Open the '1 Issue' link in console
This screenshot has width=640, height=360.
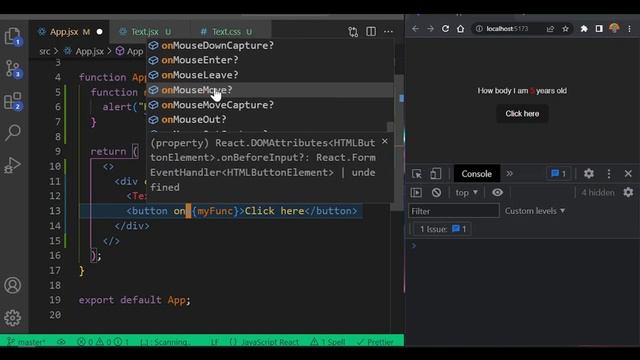[x=443, y=229]
